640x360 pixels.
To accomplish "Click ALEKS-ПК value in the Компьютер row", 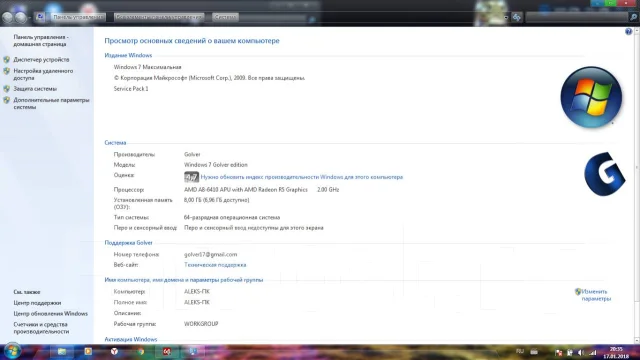I will coord(197,291).
